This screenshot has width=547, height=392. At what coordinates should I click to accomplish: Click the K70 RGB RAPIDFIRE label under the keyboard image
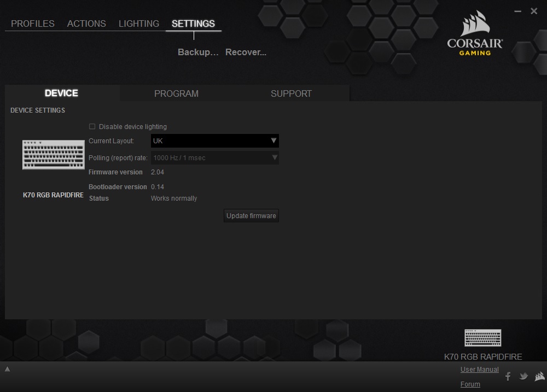point(54,195)
